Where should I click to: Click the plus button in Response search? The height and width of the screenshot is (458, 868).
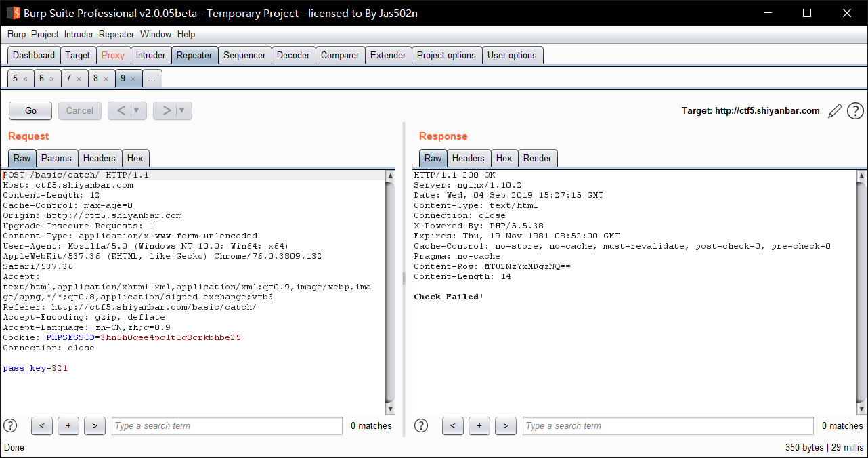(479, 425)
